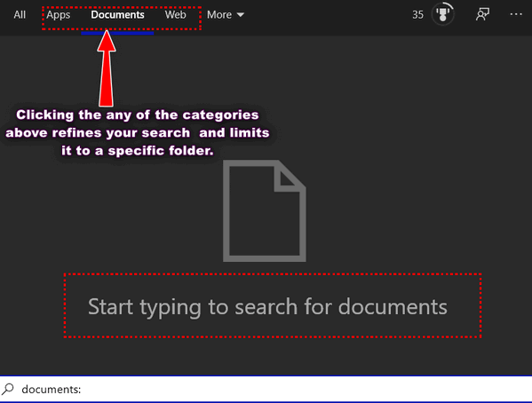Open the Microsoft Rewards trophy icon
Viewport: 532px width, 403px height.
coord(443,14)
